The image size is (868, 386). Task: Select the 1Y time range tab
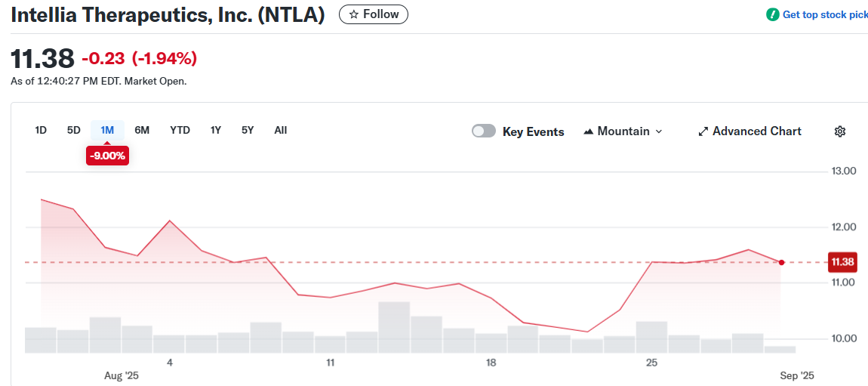pyautogui.click(x=216, y=130)
